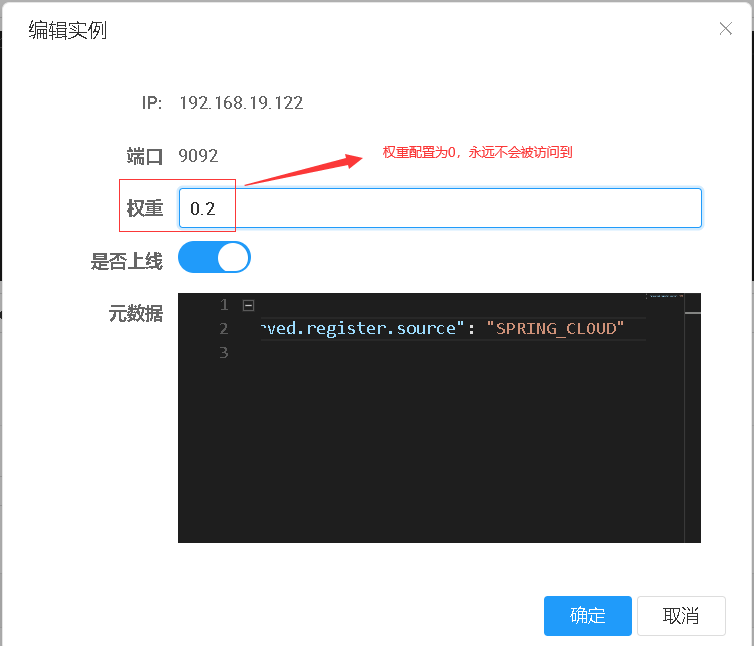Click line number 3 in the editor
754x646 pixels.
(x=224, y=353)
